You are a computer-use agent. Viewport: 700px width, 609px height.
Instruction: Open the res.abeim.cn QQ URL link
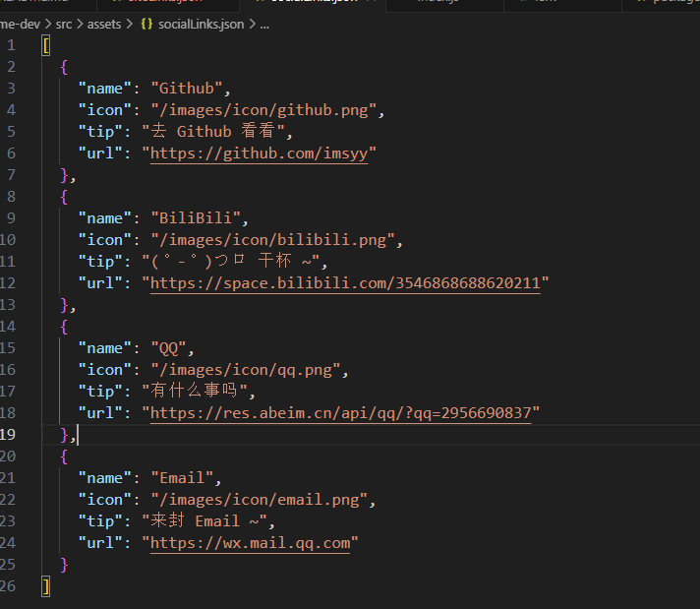coord(341,413)
